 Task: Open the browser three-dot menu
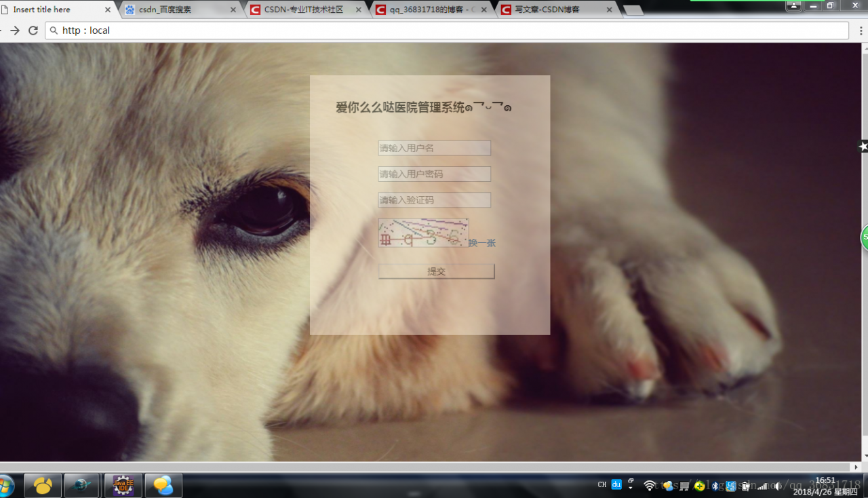coord(862,31)
